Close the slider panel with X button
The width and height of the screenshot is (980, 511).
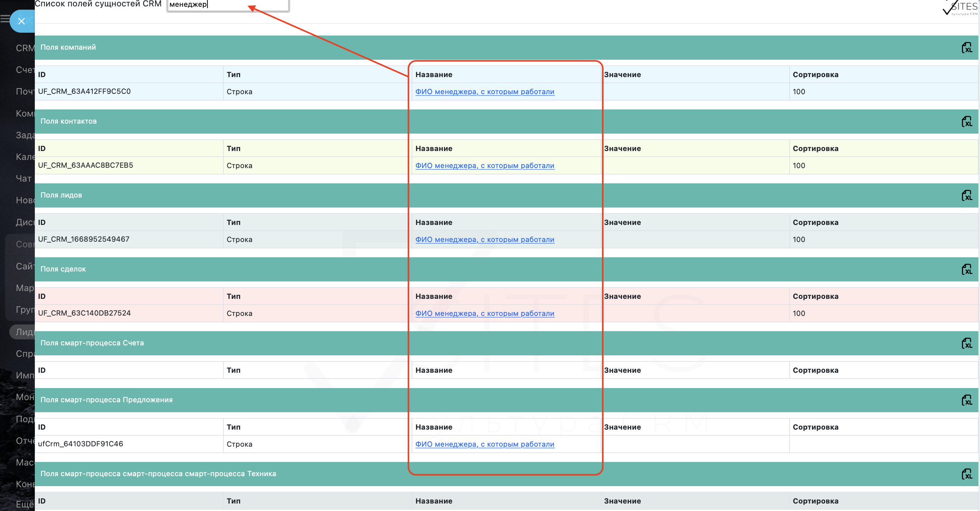click(21, 21)
